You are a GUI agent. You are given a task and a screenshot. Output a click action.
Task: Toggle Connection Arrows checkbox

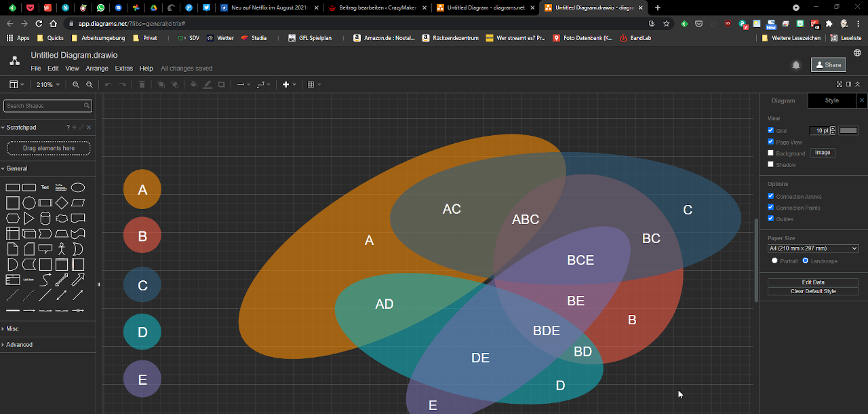click(x=770, y=196)
